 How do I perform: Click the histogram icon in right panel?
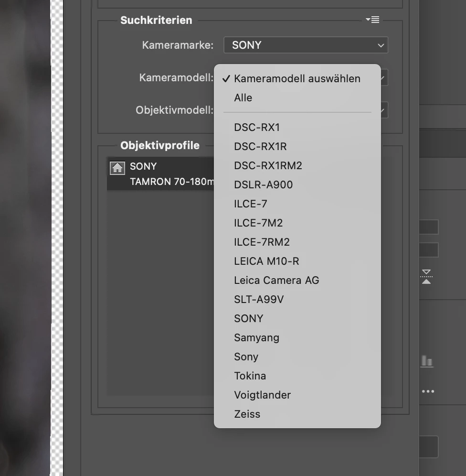pos(427,361)
